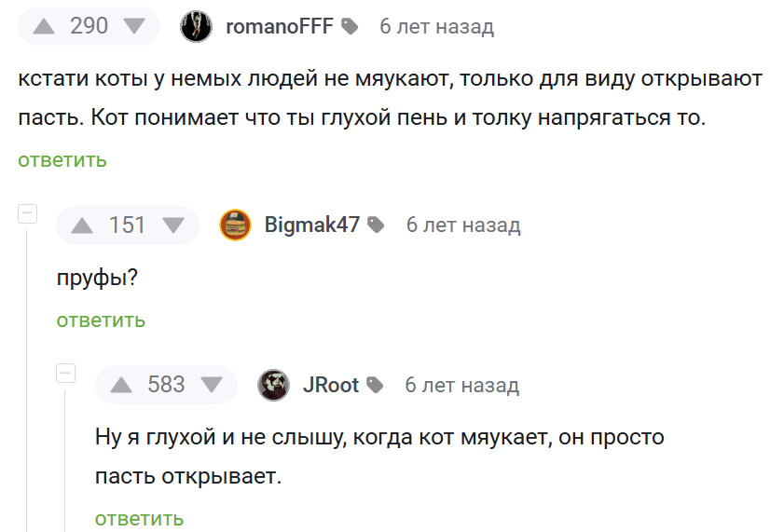Reply to Bigmak47's 'пруфы?' comment

(101, 321)
